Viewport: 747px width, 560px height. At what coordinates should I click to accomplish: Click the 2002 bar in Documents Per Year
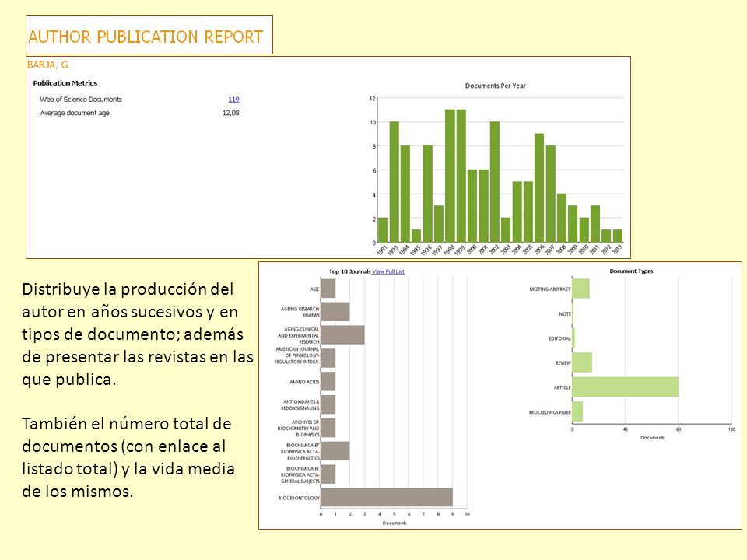pyautogui.click(x=495, y=182)
